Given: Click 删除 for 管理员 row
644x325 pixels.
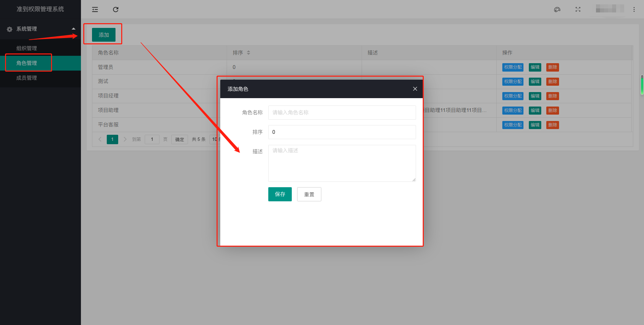Looking at the screenshot, I should pyautogui.click(x=553, y=67).
